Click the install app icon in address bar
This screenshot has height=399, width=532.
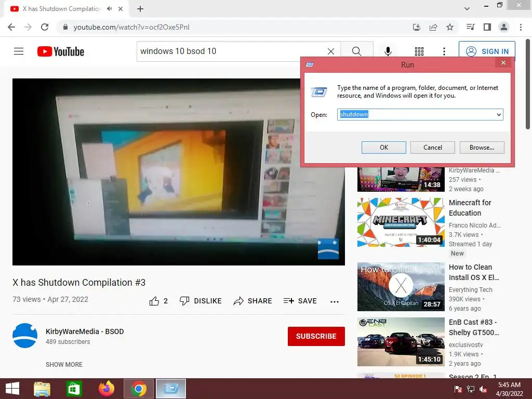pos(416,27)
